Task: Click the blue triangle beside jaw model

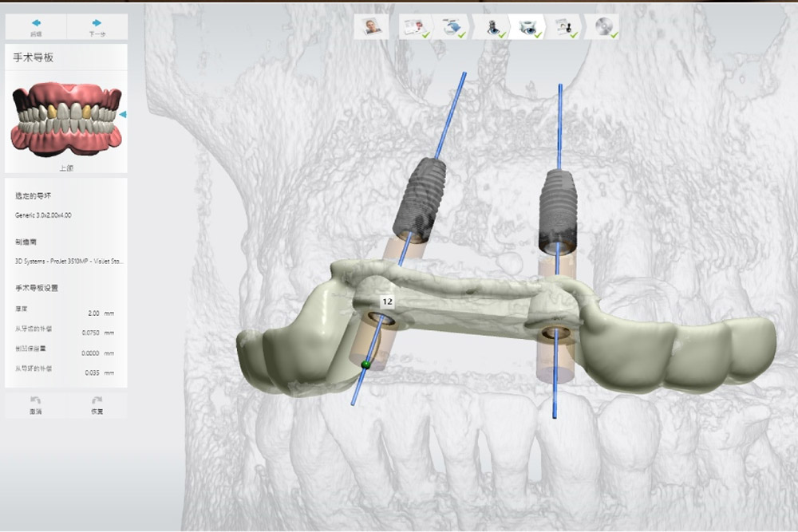Action: coord(123,115)
